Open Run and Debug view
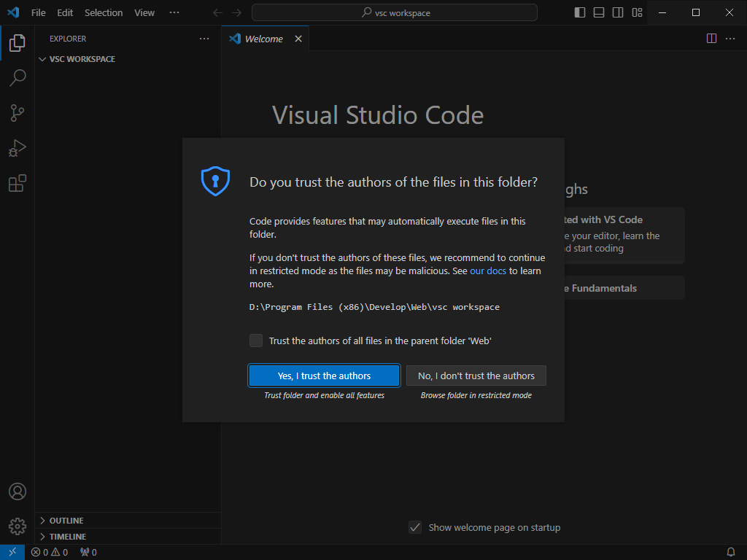Image resolution: width=747 pixels, height=560 pixels. [x=18, y=148]
